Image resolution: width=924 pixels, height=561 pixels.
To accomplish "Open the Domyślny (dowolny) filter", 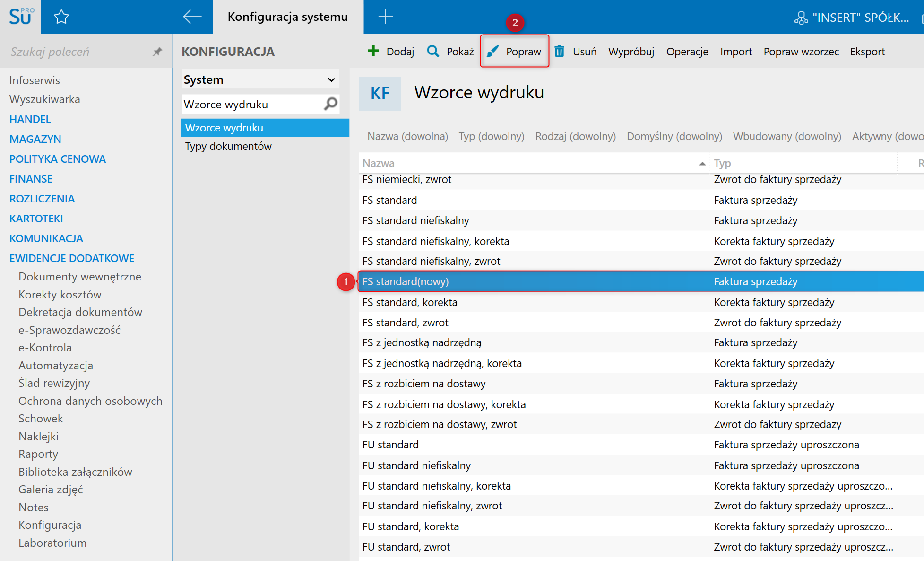I will [674, 136].
